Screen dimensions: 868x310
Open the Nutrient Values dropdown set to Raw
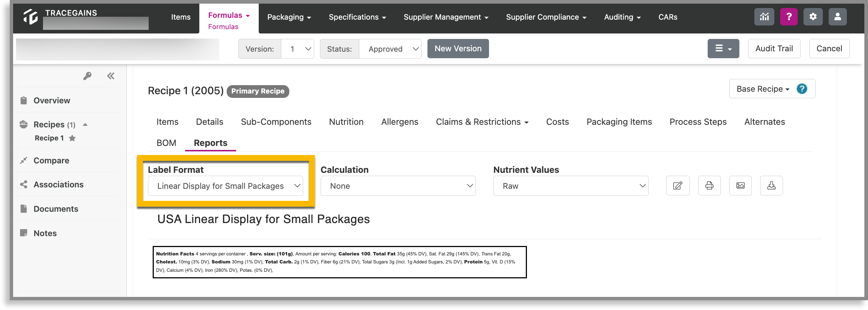click(x=571, y=186)
